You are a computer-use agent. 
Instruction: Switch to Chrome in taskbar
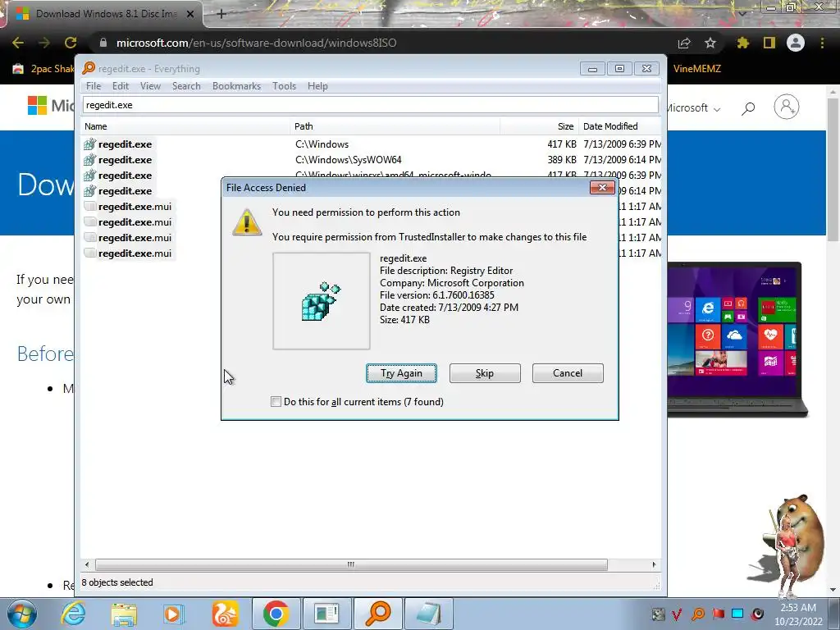(x=276, y=614)
